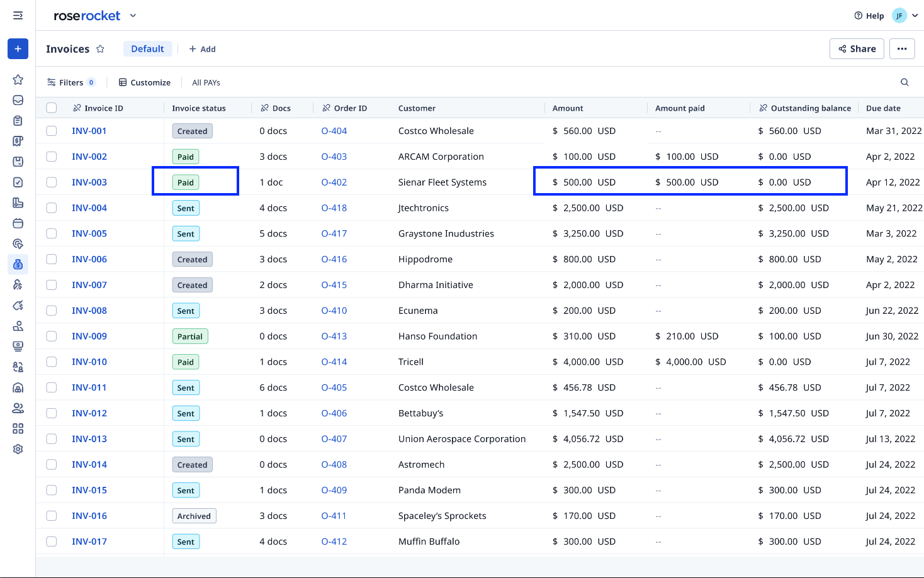The width and height of the screenshot is (924, 578).
Task: Click the $ 210.00 USD amount paid
Action: (x=687, y=336)
